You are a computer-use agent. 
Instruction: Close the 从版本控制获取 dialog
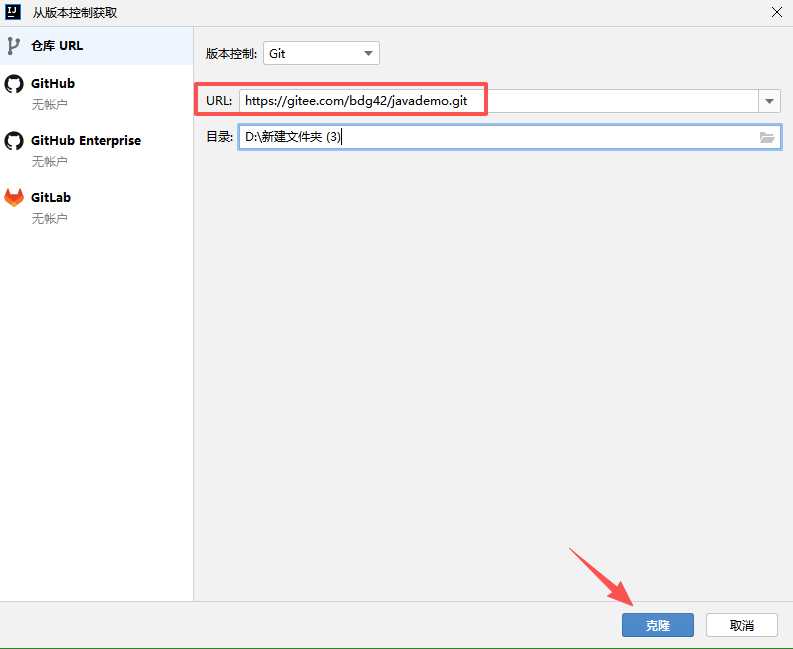[777, 12]
